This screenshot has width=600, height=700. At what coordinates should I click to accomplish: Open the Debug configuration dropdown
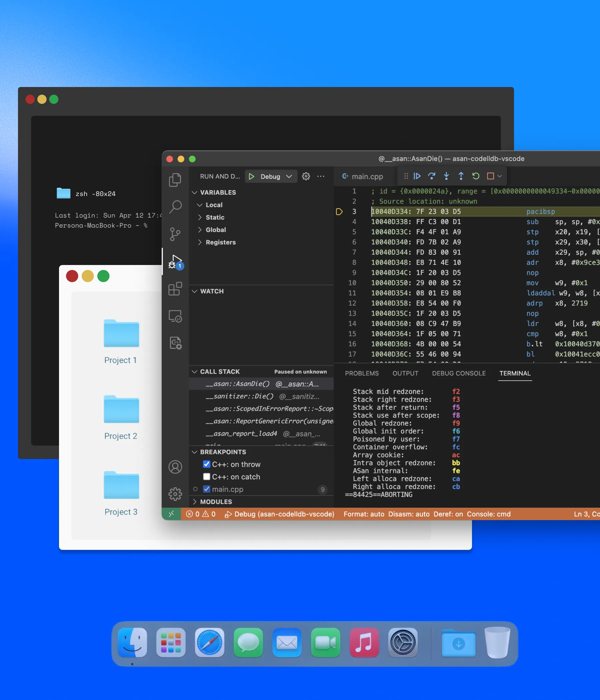coord(289,176)
